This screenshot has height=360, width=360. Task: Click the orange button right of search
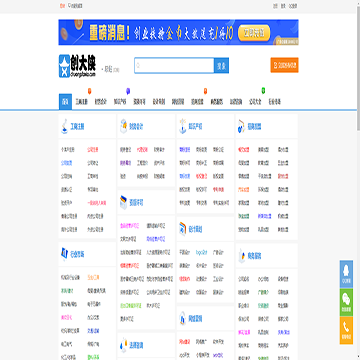(284, 65)
